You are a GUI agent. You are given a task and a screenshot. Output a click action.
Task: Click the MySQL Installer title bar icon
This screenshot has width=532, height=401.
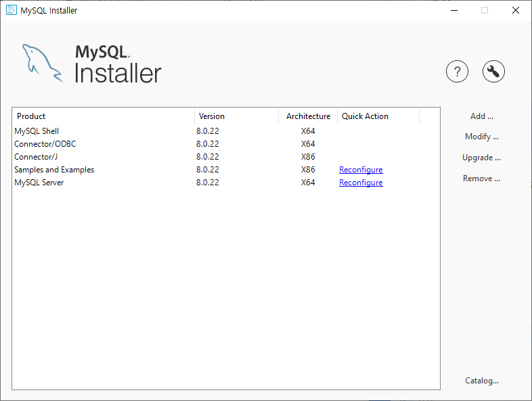pyautogui.click(x=12, y=10)
